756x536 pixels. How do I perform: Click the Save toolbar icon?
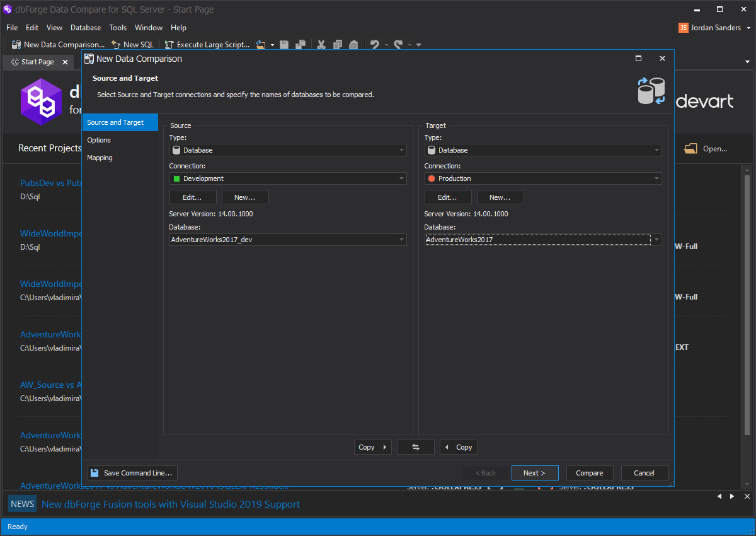284,45
